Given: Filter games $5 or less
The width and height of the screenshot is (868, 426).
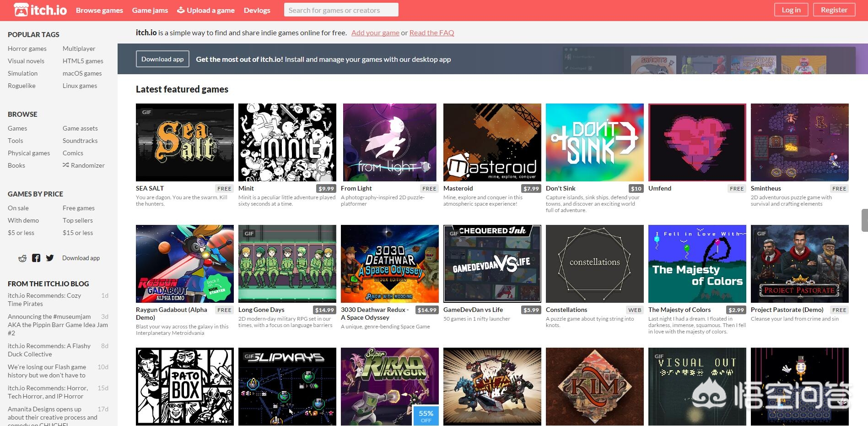Looking at the screenshot, I should click(x=21, y=233).
